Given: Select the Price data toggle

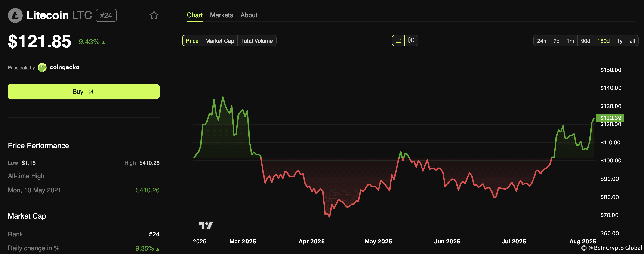Looking at the screenshot, I should [192, 41].
